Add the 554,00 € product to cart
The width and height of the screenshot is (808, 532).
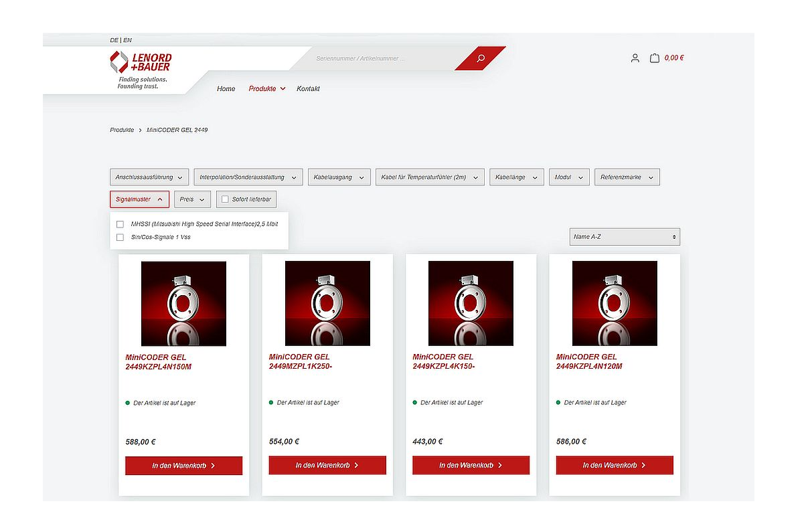[x=327, y=465]
